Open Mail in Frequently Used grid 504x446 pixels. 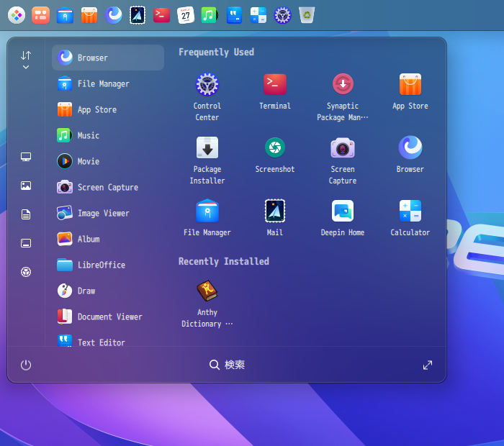(x=274, y=211)
